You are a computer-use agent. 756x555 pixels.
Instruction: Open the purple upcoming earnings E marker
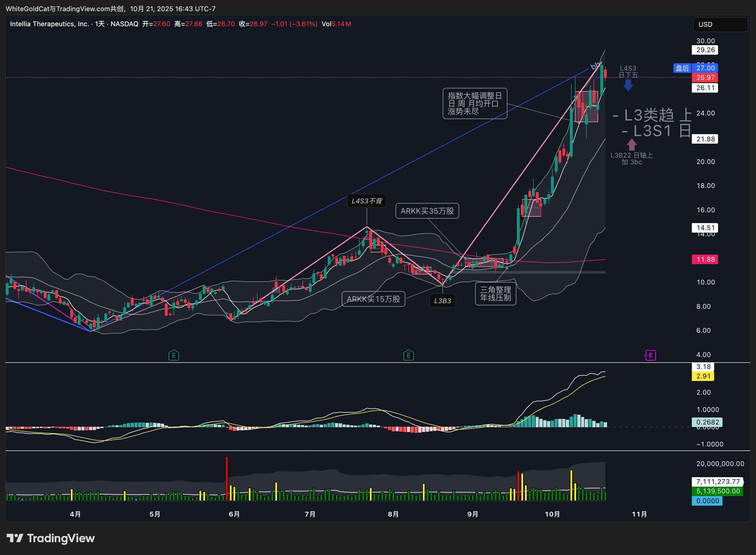[651, 355]
